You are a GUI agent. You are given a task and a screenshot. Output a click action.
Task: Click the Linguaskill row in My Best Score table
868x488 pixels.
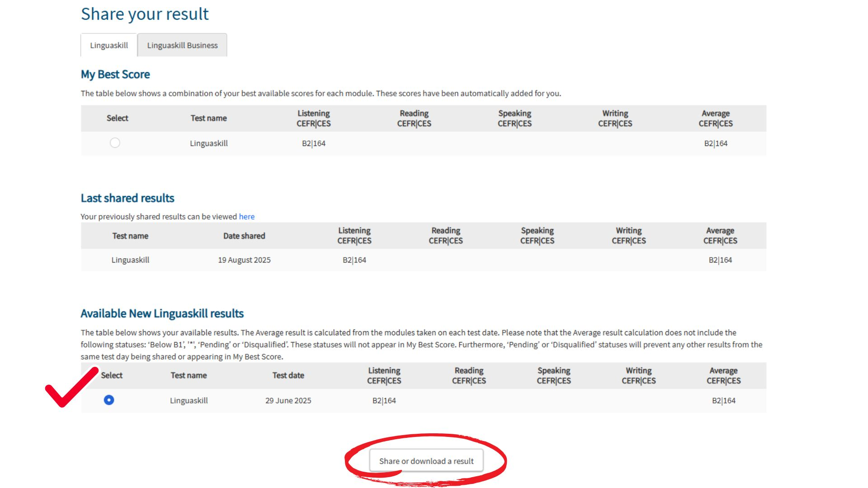[208, 143]
